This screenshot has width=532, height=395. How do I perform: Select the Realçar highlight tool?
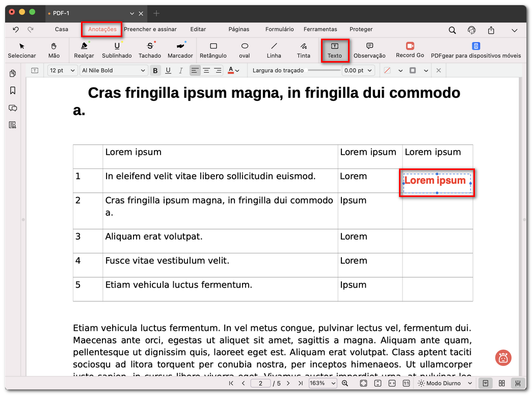pos(84,50)
